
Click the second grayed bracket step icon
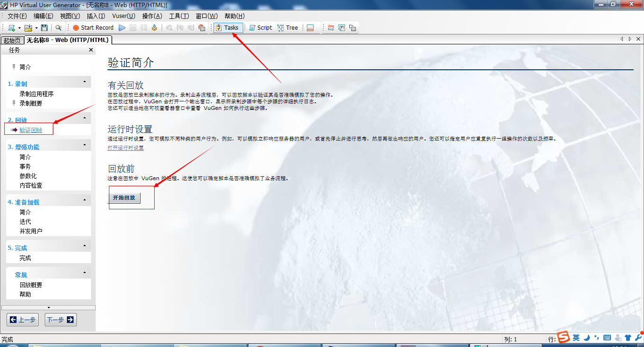tap(191, 28)
